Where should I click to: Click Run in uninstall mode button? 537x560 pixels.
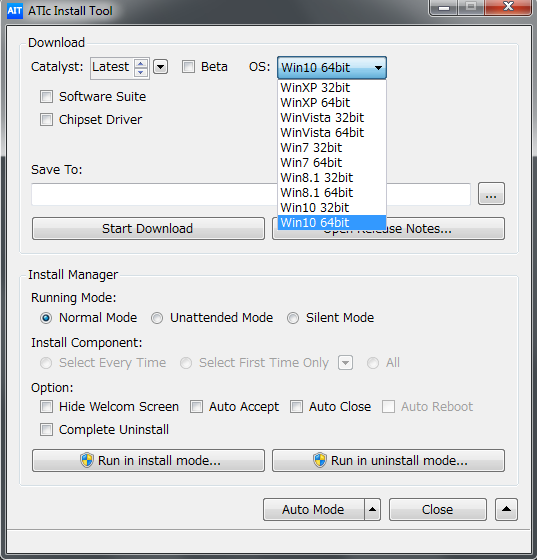388,461
